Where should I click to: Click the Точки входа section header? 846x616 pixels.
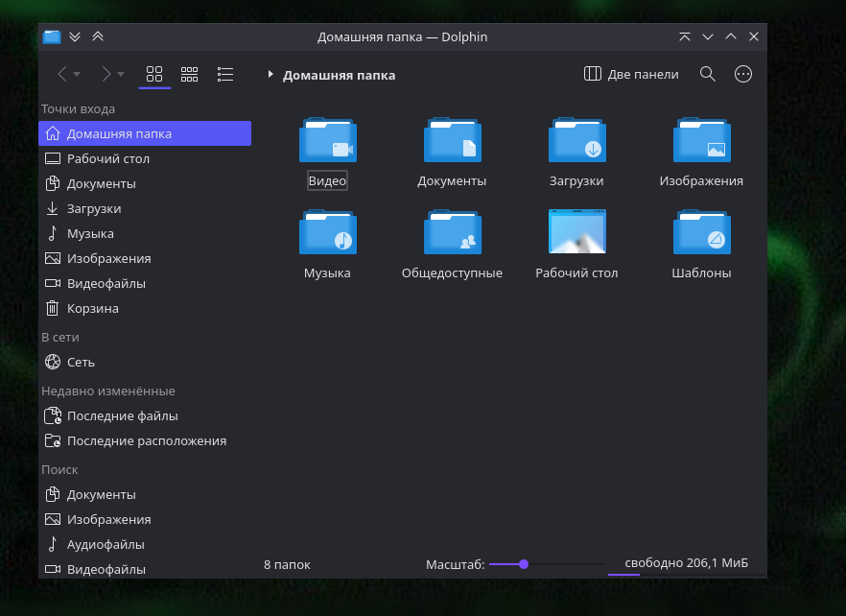[79, 109]
